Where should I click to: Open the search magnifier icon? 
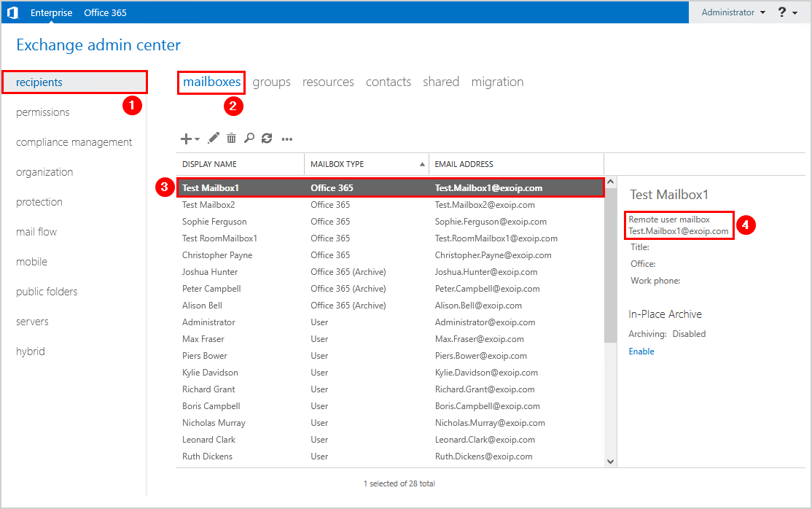[x=249, y=138]
